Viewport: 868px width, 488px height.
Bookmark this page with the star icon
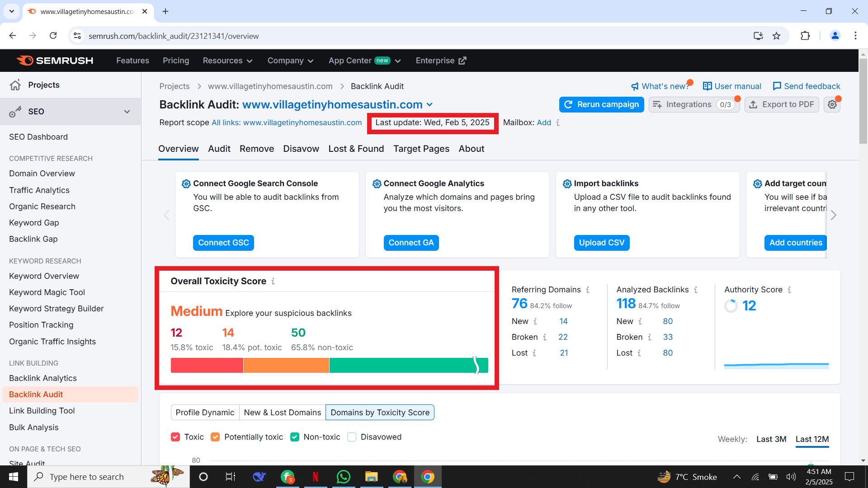click(776, 36)
